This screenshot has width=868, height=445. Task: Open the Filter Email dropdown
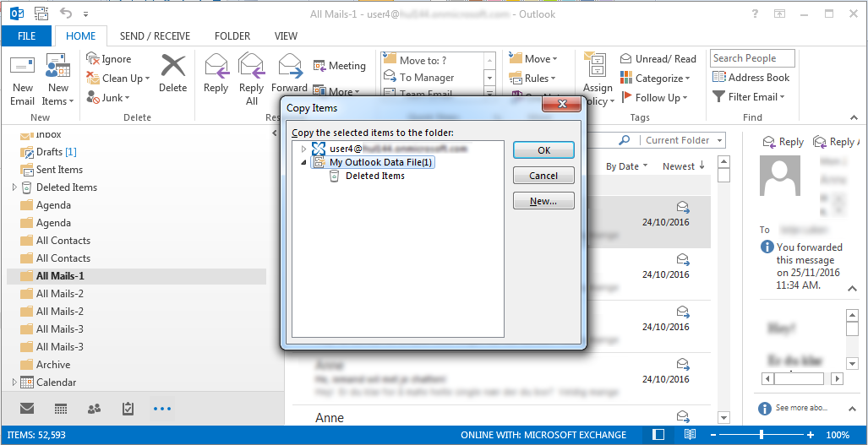749,97
